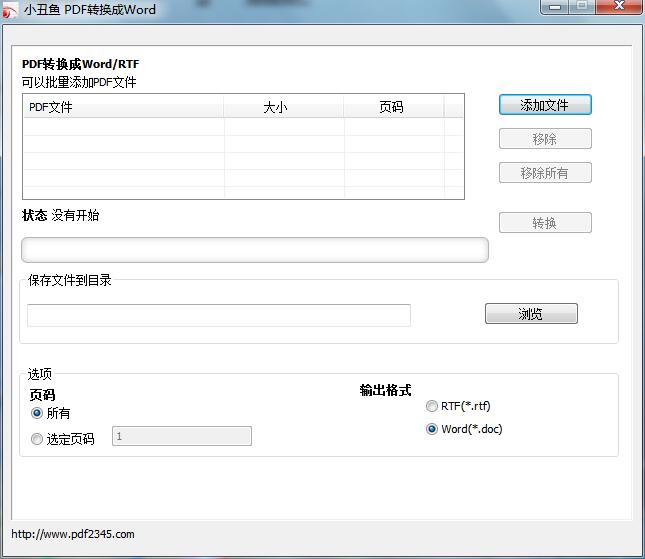
Task: Click the conversion progress bar
Action: pyautogui.click(x=255, y=250)
